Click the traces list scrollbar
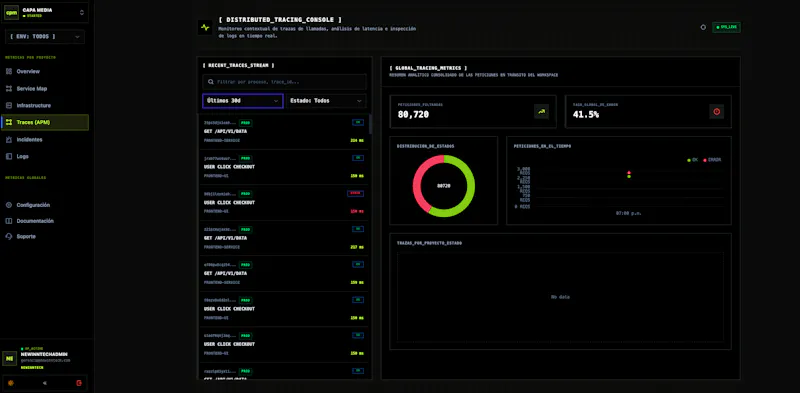 tap(370, 124)
